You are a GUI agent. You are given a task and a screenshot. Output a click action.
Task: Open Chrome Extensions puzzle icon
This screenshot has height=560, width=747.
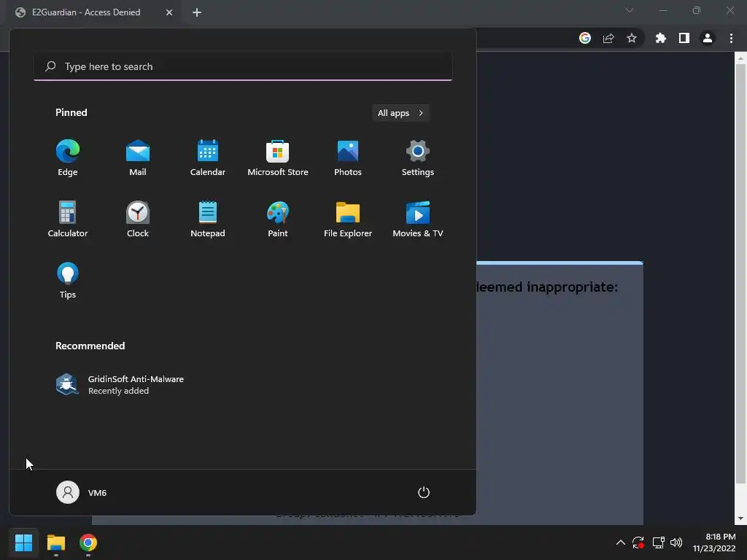pos(661,38)
